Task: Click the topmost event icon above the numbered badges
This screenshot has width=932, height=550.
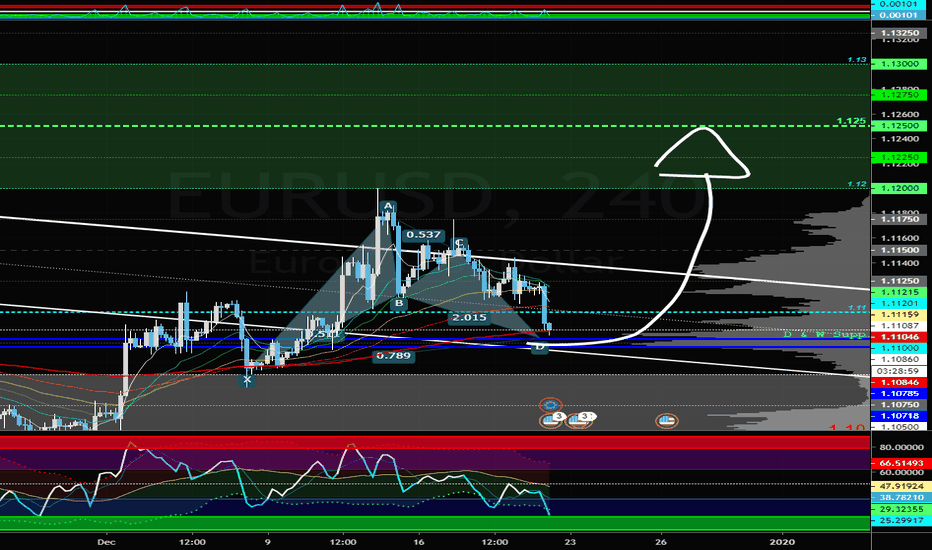Action: [x=548, y=406]
